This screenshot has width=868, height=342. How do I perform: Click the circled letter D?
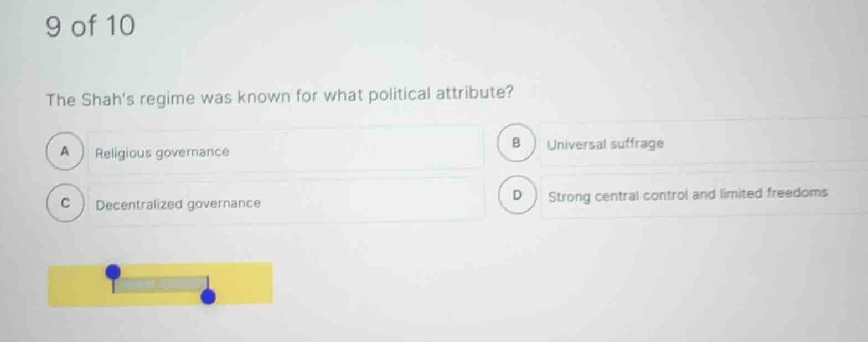click(518, 194)
